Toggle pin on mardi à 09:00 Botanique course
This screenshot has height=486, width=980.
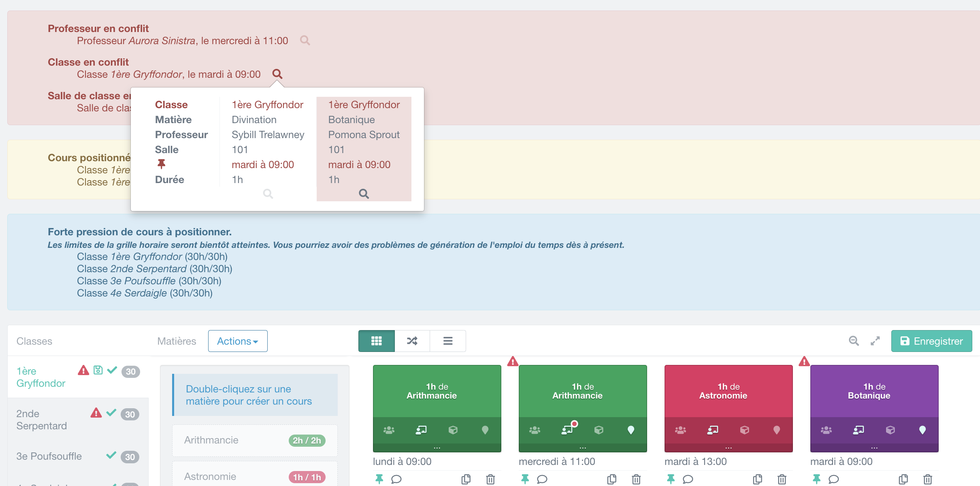click(816, 479)
